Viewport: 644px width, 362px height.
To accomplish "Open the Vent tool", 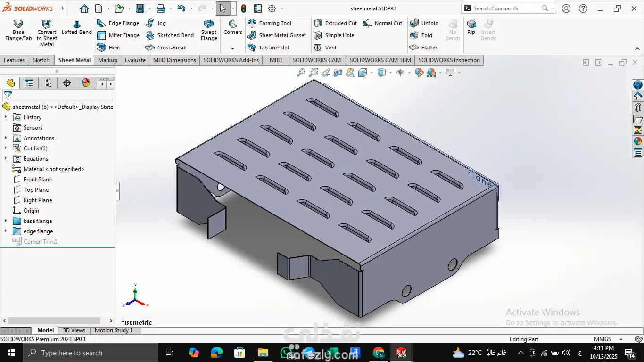I will pyautogui.click(x=325, y=48).
